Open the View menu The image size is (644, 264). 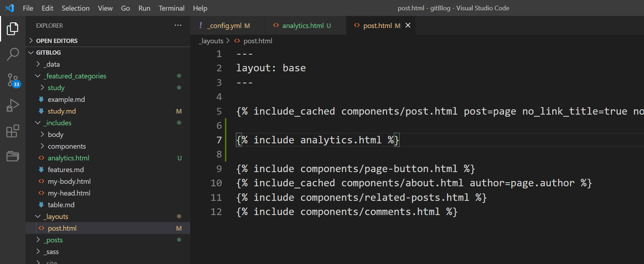[x=105, y=8]
